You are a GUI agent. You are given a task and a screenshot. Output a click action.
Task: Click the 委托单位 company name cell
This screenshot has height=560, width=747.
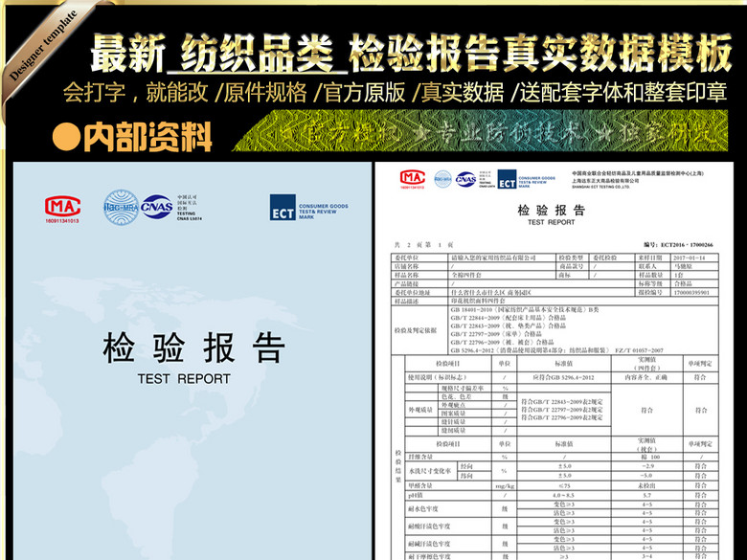coord(499,258)
